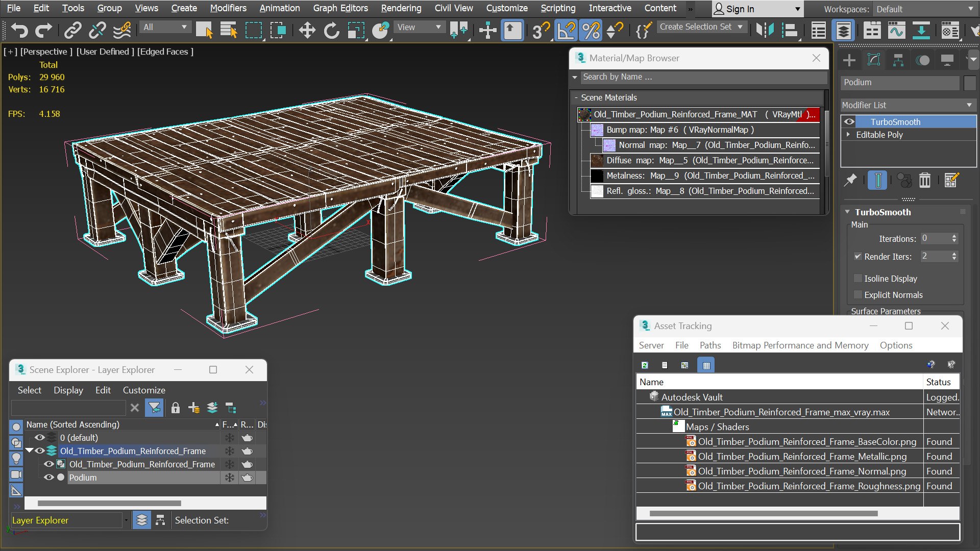The image size is (980, 551).
Task: Select the Unlink Selection icon
Action: click(97, 31)
